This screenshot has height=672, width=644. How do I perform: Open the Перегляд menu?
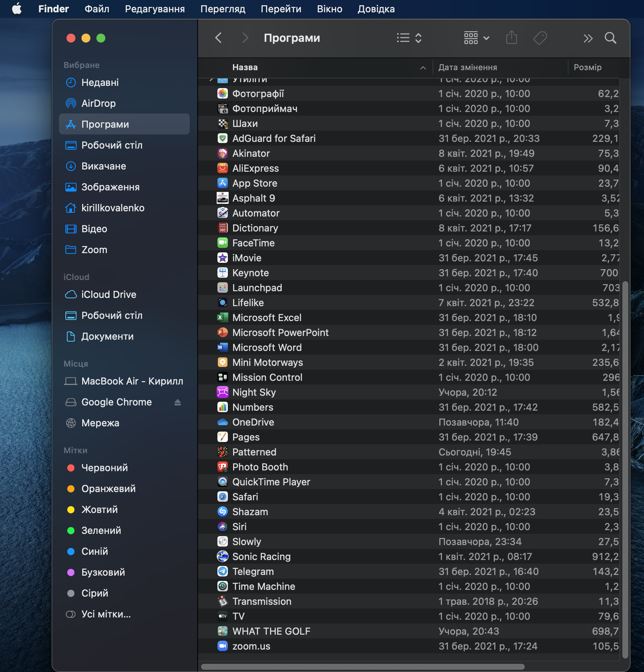pos(223,9)
